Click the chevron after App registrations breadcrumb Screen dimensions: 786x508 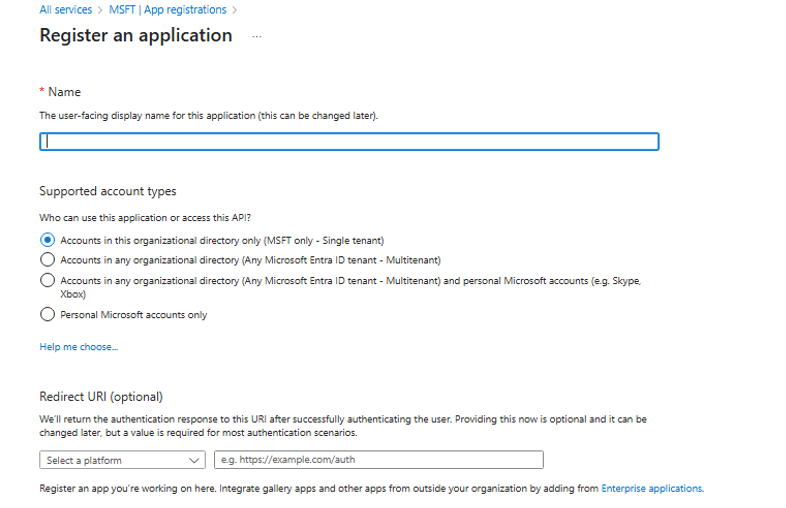coord(235,10)
